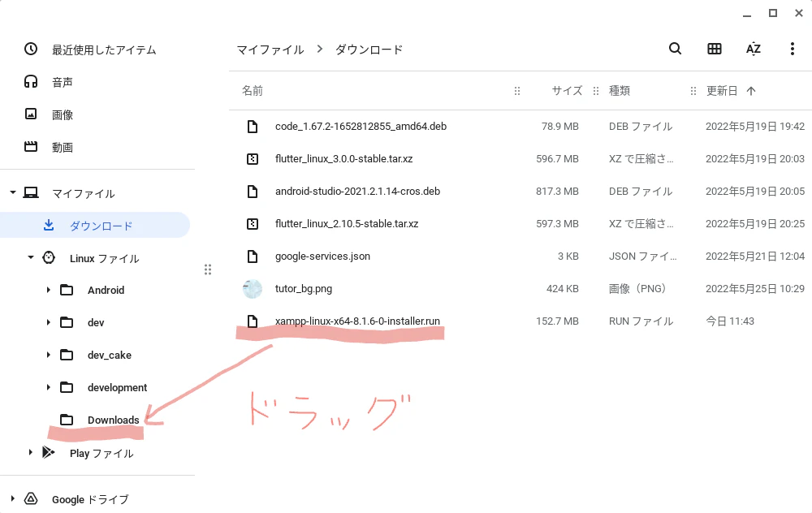Click the download arrow icon in sidebar
812x513 pixels.
tap(49, 225)
